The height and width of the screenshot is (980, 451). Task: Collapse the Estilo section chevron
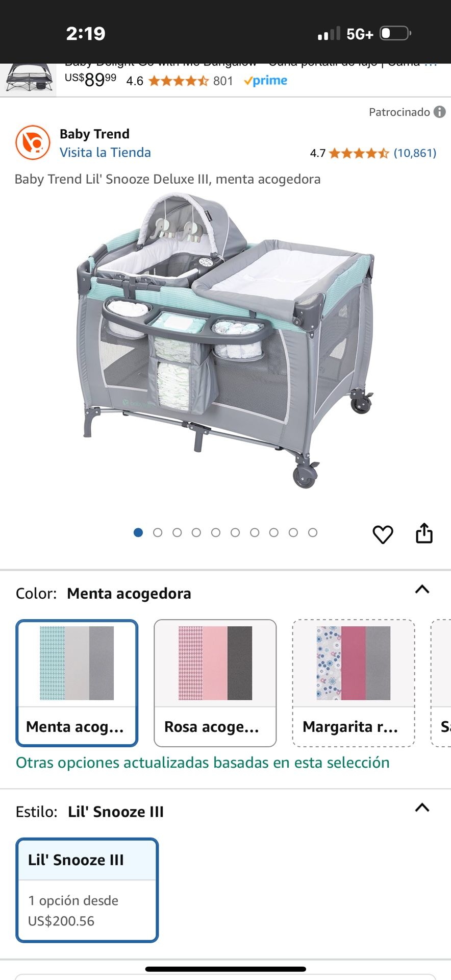coord(422,807)
